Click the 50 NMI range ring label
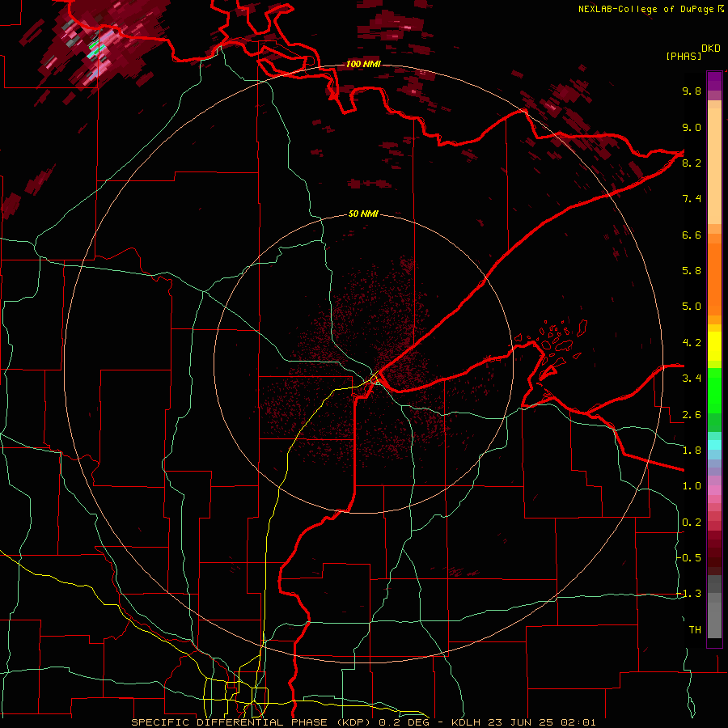 coord(363,214)
